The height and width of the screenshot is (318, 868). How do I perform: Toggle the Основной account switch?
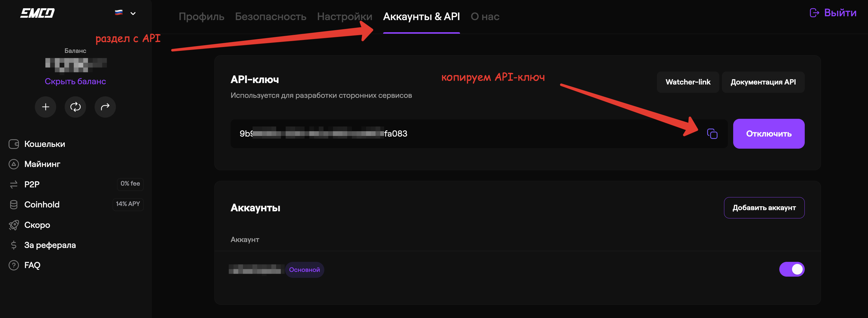pos(791,270)
